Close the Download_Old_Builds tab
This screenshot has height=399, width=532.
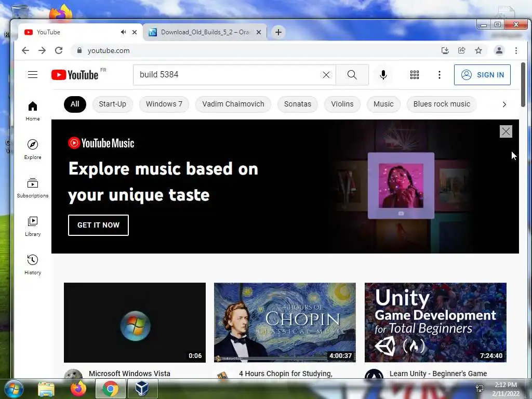coord(259,32)
